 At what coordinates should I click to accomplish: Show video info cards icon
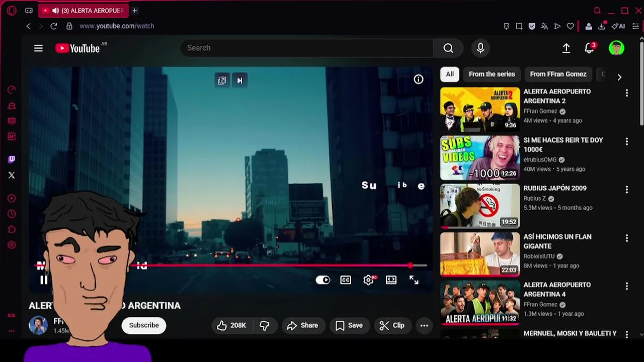(419, 79)
